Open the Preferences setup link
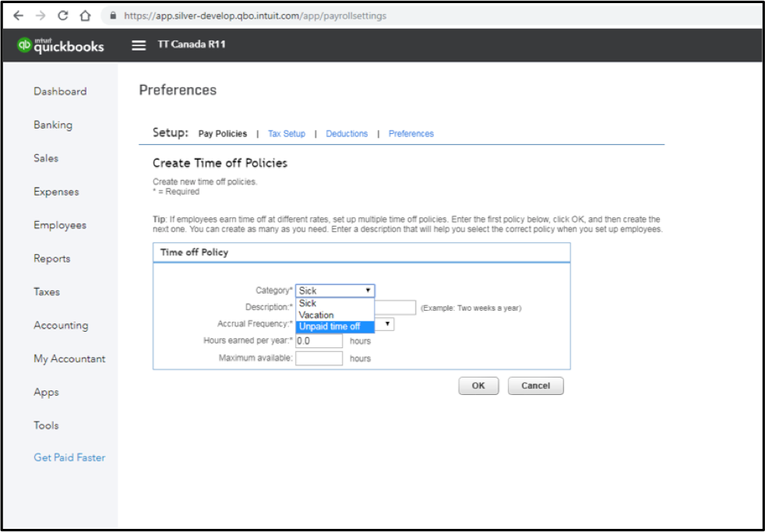765x532 pixels. pos(411,134)
